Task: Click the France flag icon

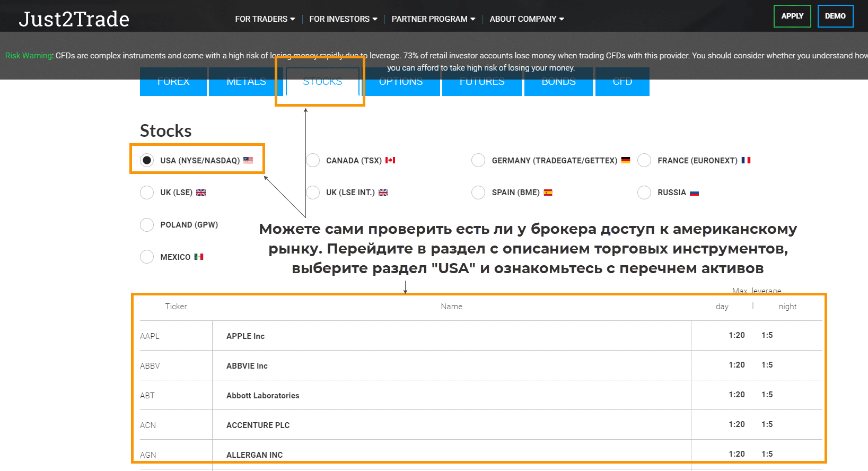Action: 746,160
